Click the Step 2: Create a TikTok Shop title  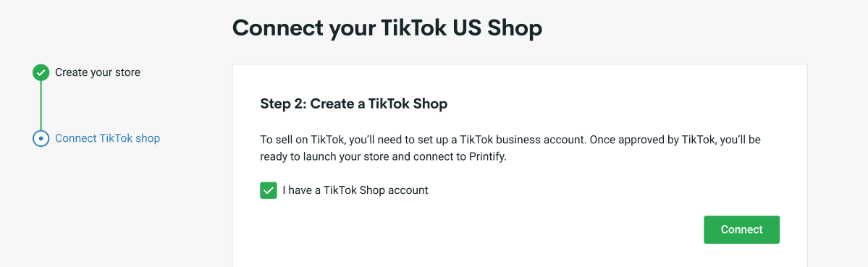(354, 104)
